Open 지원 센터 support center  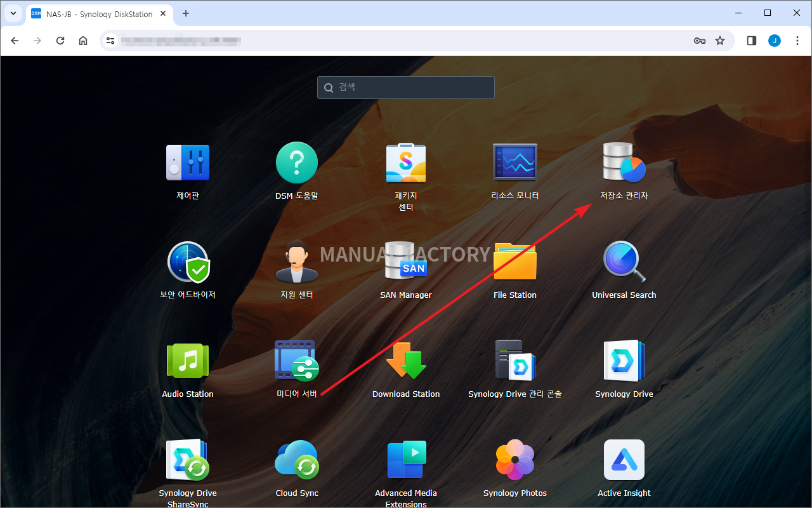[x=297, y=262]
